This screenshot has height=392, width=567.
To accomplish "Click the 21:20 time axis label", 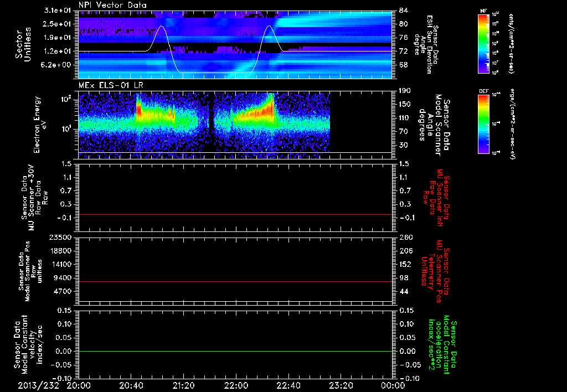I will point(184,385).
